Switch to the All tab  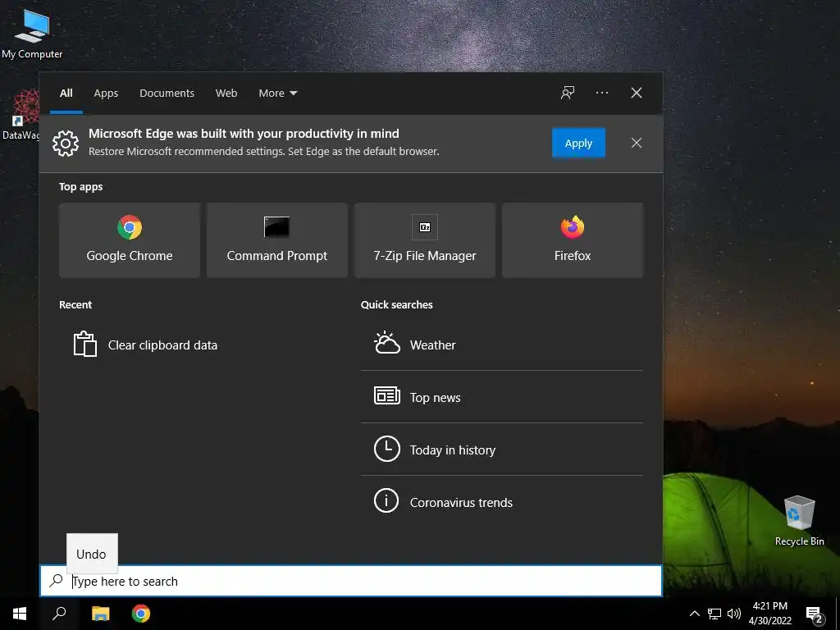(66, 94)
